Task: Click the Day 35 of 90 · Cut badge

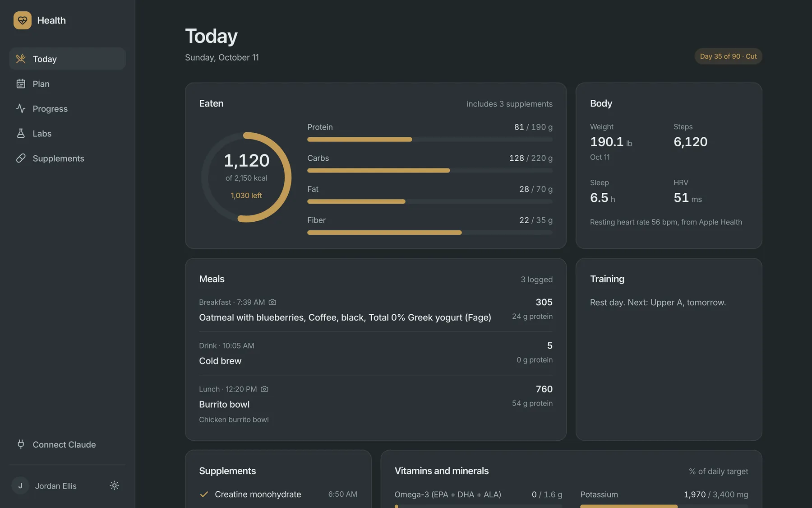Action: click(728, 56)
